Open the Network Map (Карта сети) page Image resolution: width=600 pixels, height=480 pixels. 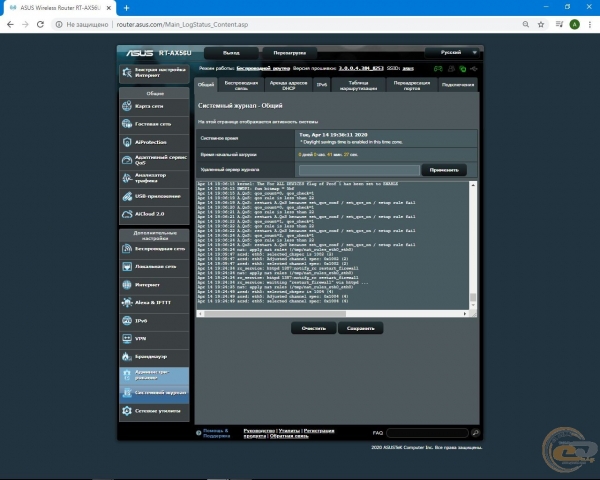point(154,106)
